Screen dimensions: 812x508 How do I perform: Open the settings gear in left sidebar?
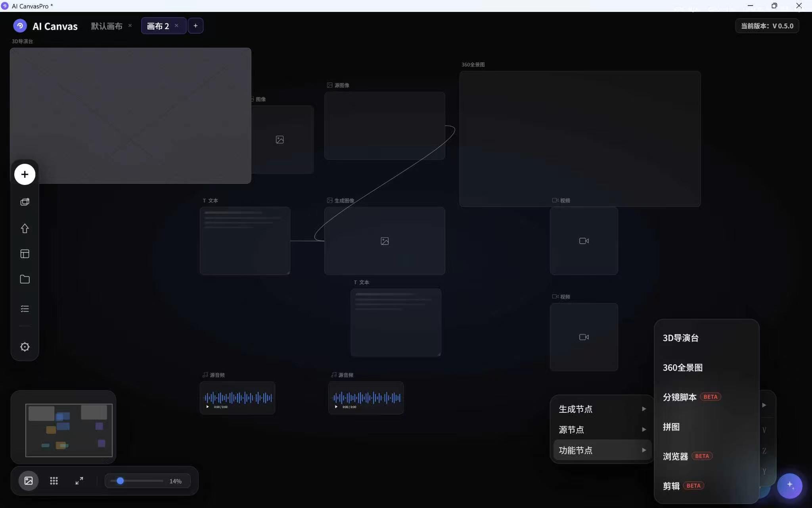click(x=25, y=346)
